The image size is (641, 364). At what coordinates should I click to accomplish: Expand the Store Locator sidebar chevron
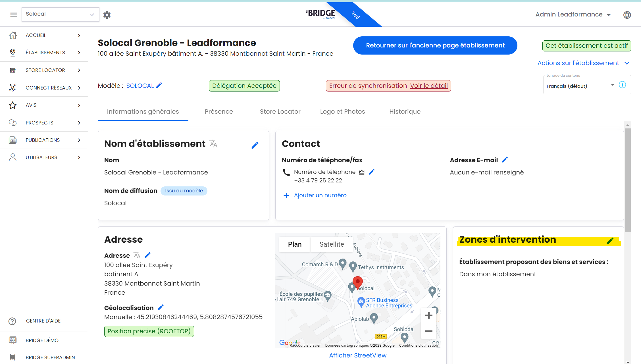pos(79,70)
